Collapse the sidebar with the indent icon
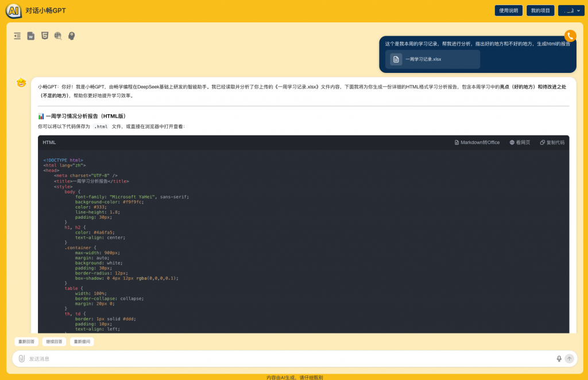The width and height of the screenshot is (588, 380). (17, 36)
